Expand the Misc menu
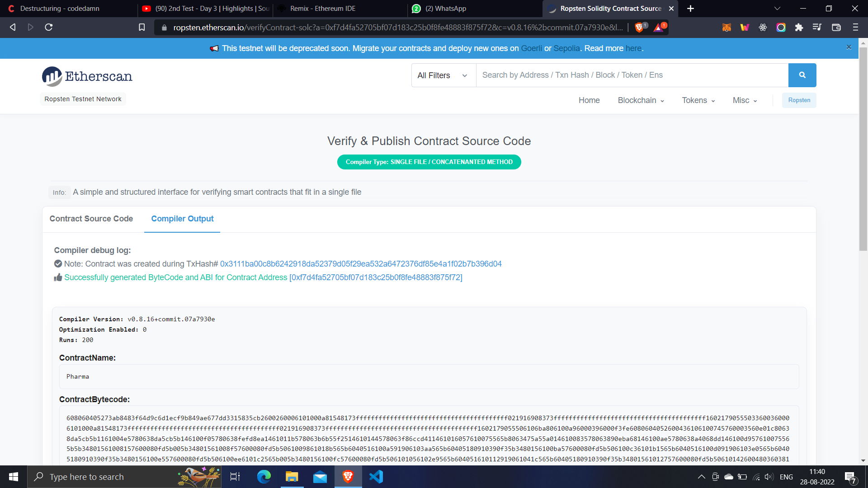 (745, 100)
